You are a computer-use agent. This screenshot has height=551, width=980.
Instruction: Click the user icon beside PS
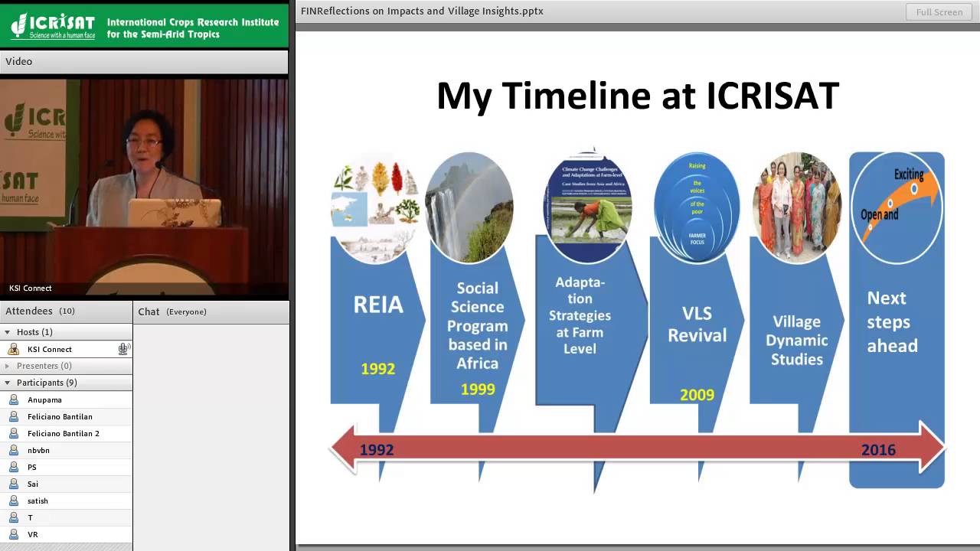(x=13, y=467)
